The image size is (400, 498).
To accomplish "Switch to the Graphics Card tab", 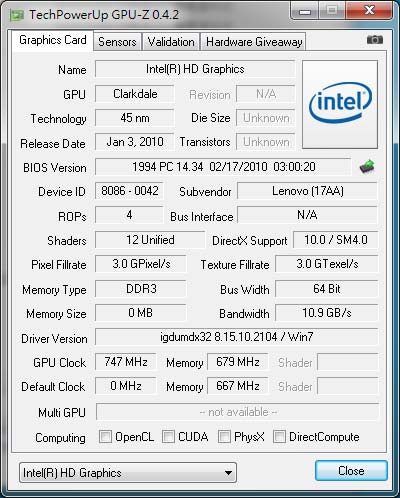I will point(53,40).
